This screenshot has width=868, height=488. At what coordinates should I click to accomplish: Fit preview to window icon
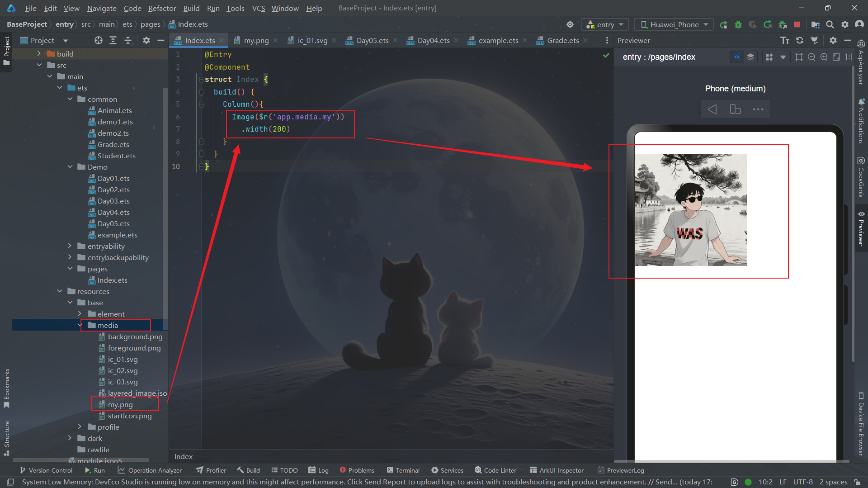(836, 57)
